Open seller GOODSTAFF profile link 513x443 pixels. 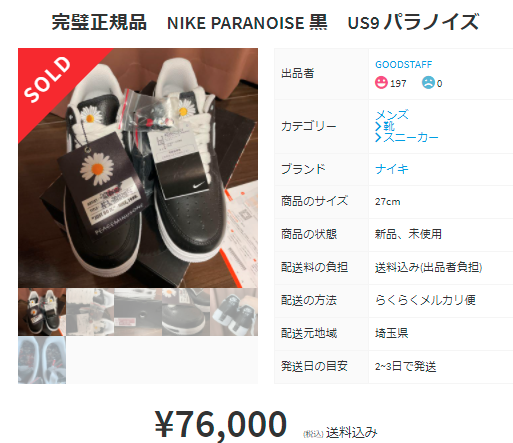[x=403, y=64]
